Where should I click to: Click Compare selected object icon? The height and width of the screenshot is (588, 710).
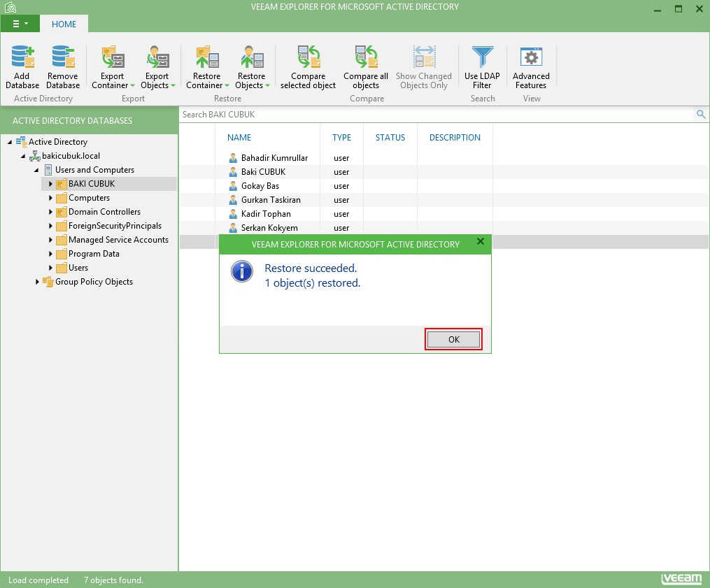308,57
